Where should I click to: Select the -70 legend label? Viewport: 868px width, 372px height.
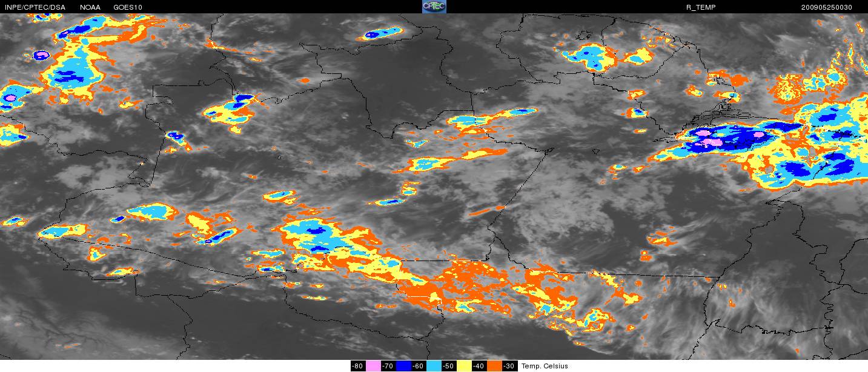[389, 366]
